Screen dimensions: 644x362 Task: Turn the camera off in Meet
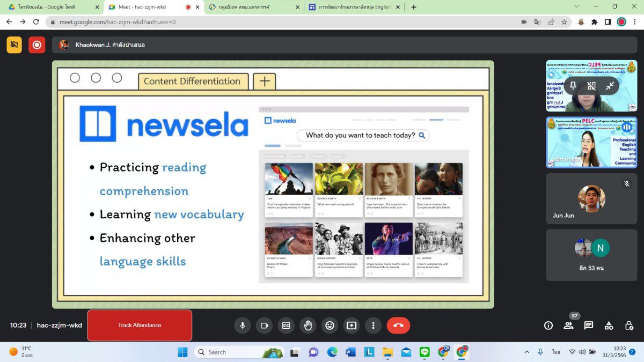(x=264, y=325)
